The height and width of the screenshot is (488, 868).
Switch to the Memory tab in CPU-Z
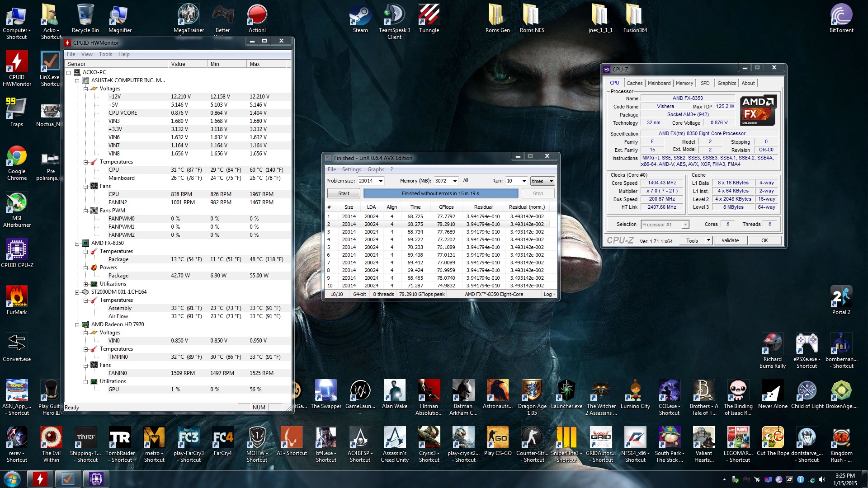(x=684, y=83)
